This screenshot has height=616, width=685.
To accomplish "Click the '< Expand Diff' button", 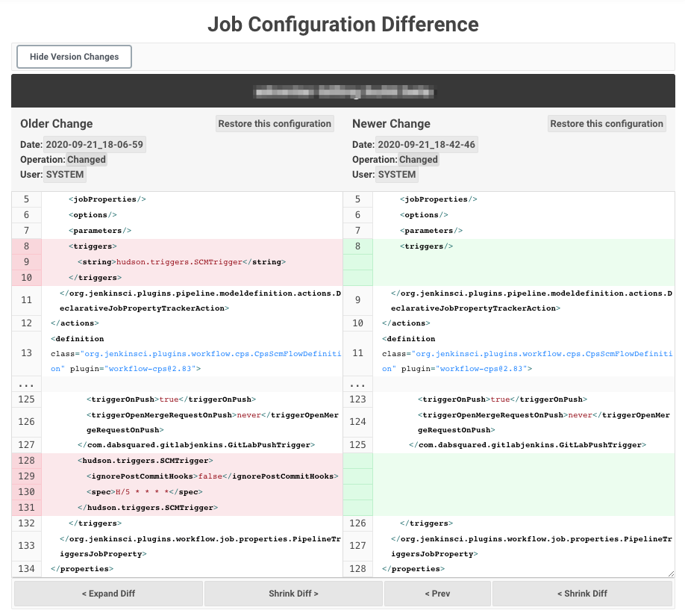I will 108,594.
